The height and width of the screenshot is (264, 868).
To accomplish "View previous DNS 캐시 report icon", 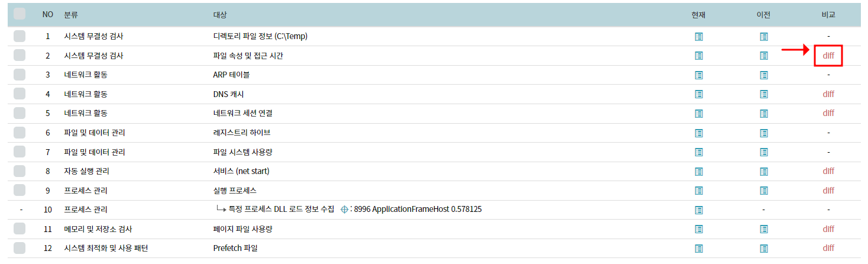I will [764, 94].
